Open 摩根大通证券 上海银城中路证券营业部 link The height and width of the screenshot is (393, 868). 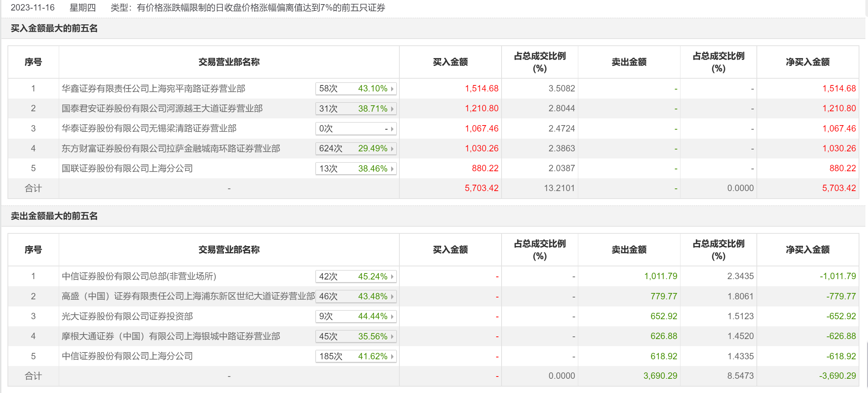click(x=171, y=336)
